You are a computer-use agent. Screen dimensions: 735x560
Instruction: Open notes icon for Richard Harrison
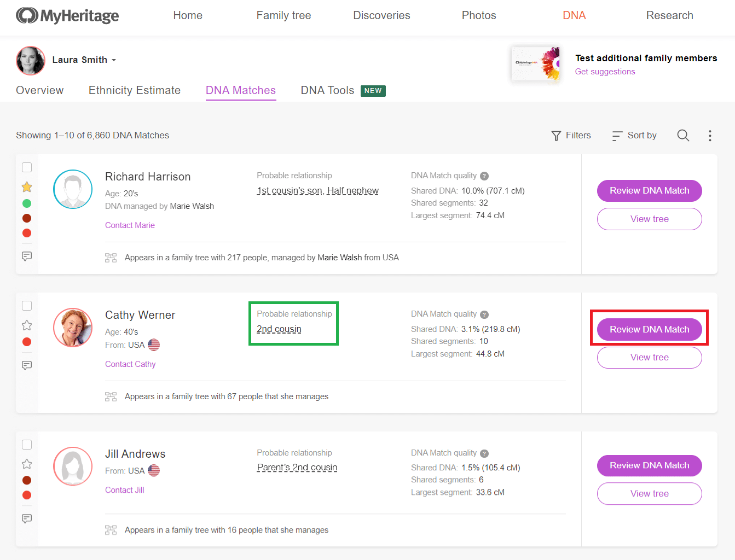(x=27, y=256)
